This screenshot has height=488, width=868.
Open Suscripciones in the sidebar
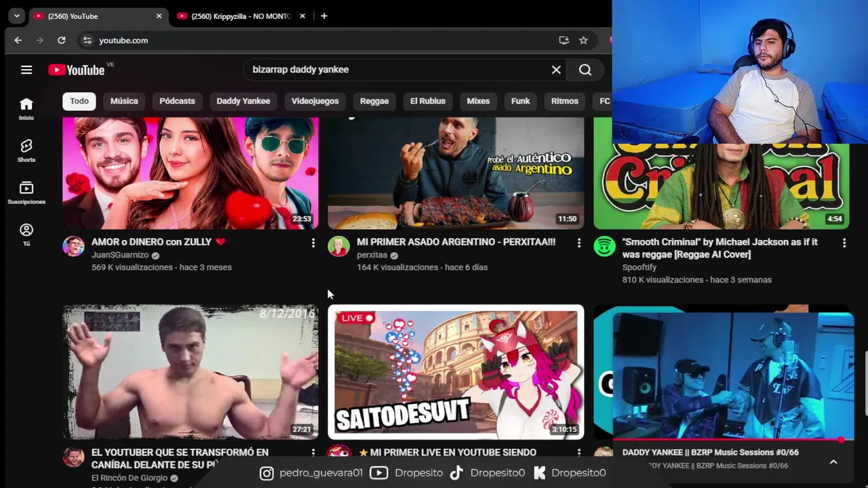26,192
